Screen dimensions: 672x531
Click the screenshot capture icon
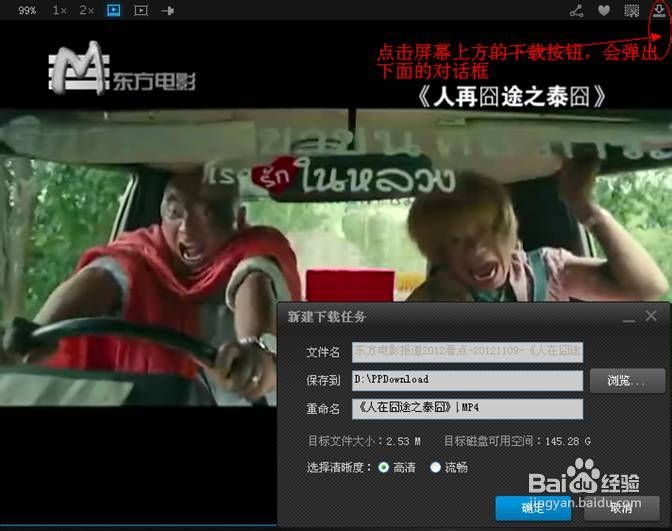click(632, 11)
